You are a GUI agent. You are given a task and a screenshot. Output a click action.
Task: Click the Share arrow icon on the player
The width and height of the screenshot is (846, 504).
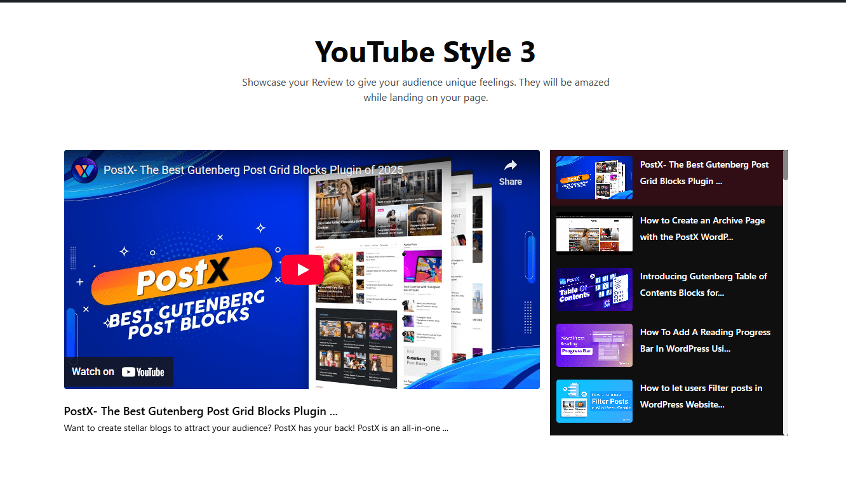511,165
